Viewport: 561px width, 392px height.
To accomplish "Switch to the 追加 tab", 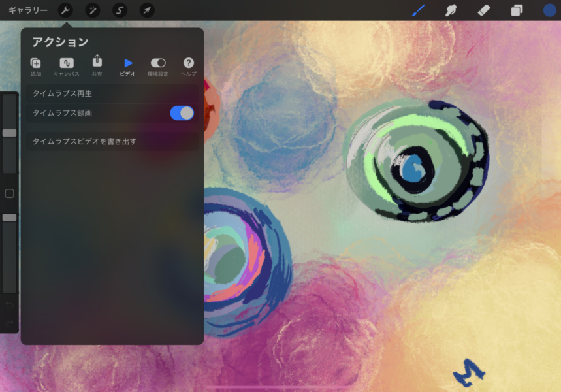I will 36,67.
